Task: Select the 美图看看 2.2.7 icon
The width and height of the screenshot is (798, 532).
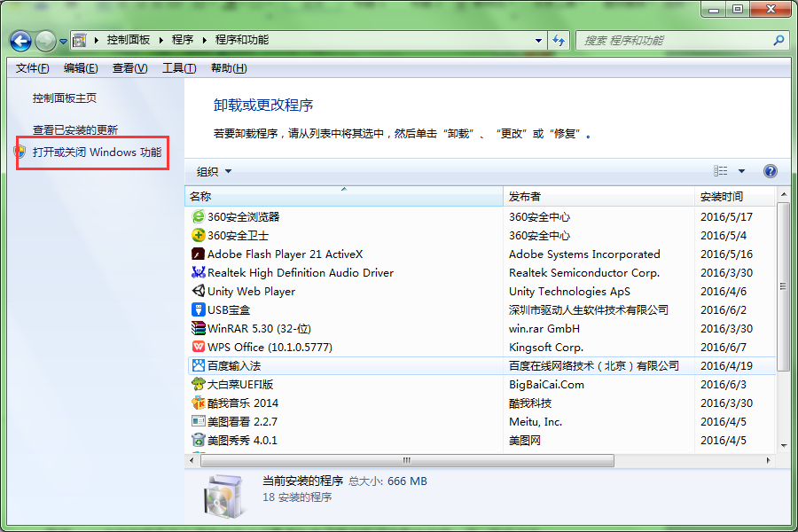Action: tap(198, 421)
